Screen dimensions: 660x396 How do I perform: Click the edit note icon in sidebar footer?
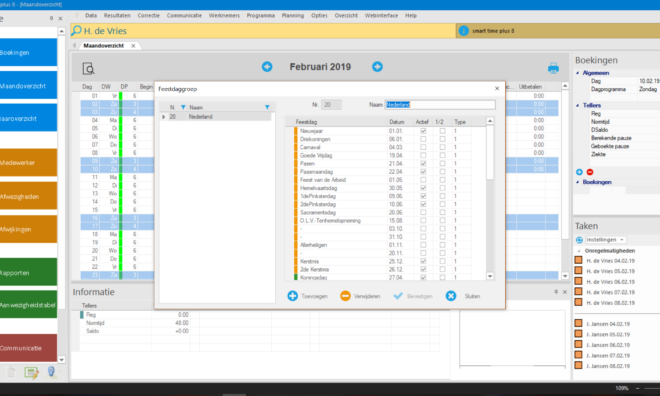click(32, 372)
